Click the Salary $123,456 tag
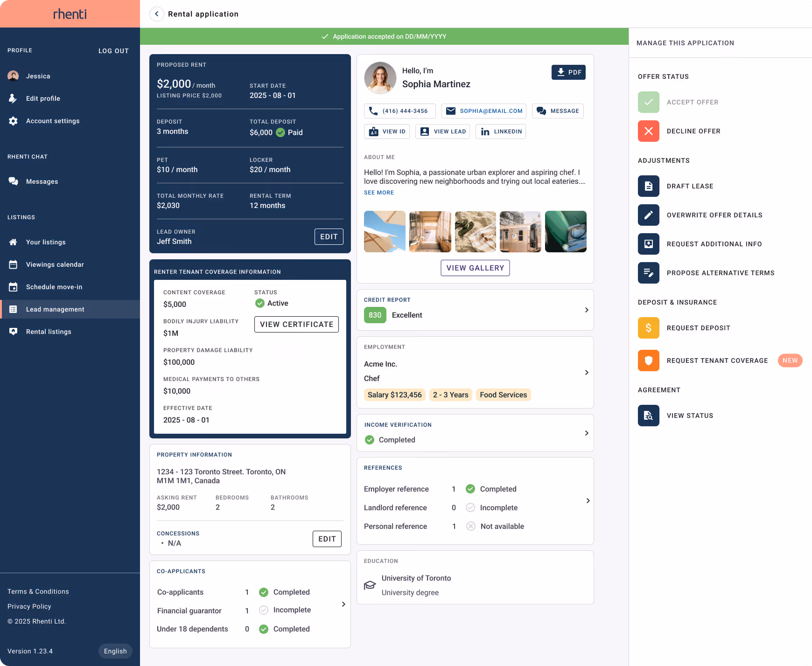 pos(395,395)
